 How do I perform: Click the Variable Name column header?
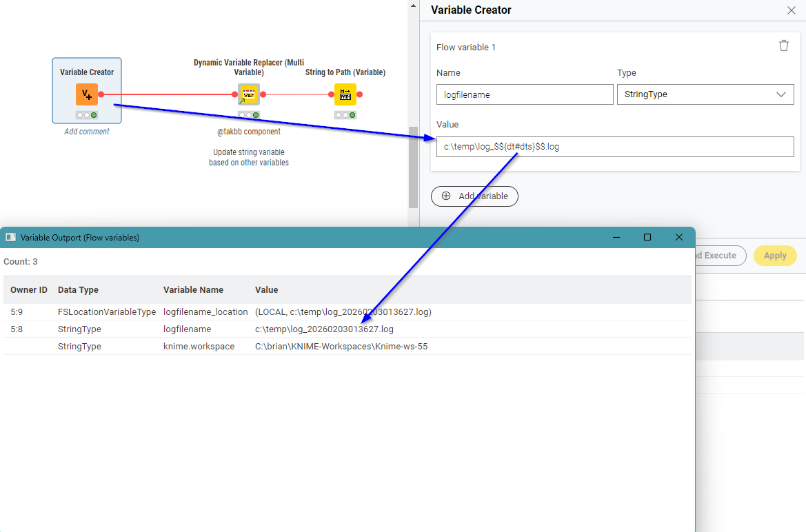pyautogui.click(x=193, y=290)
